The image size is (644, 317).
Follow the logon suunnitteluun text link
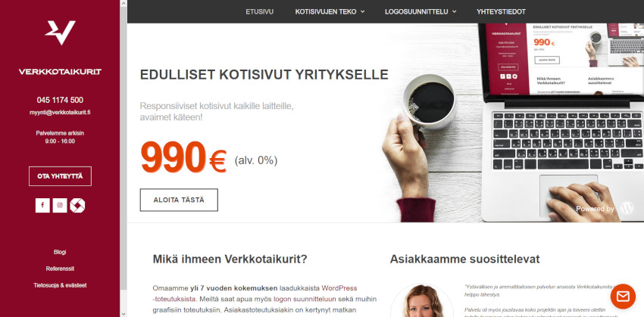(x=305, y=299)
